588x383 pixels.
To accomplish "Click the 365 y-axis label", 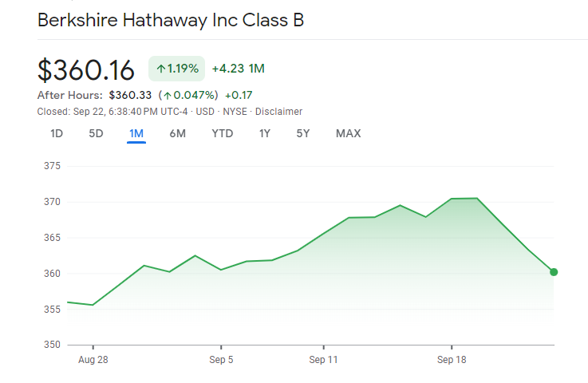I will click(x=52, y=238).
